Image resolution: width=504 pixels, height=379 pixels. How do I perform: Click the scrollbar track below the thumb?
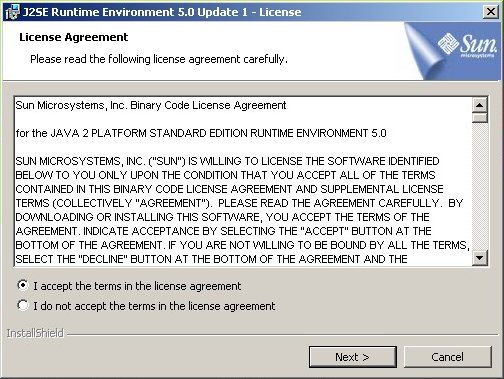point(480,187)
